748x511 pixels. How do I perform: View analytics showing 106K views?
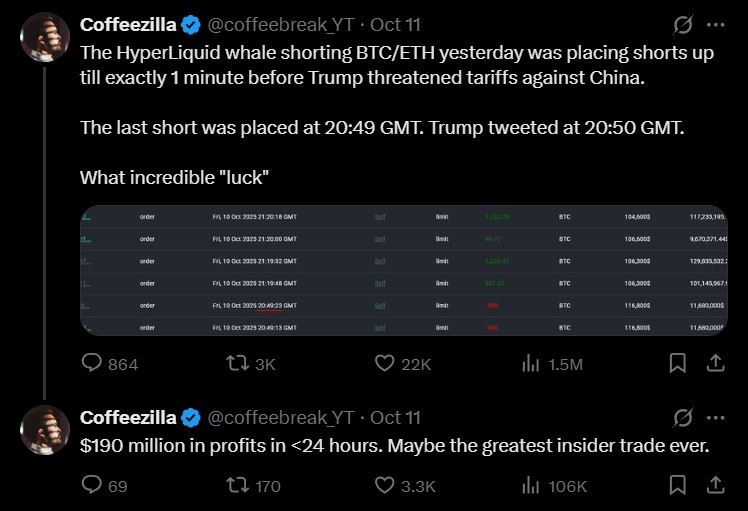click(x=531, y=486)
